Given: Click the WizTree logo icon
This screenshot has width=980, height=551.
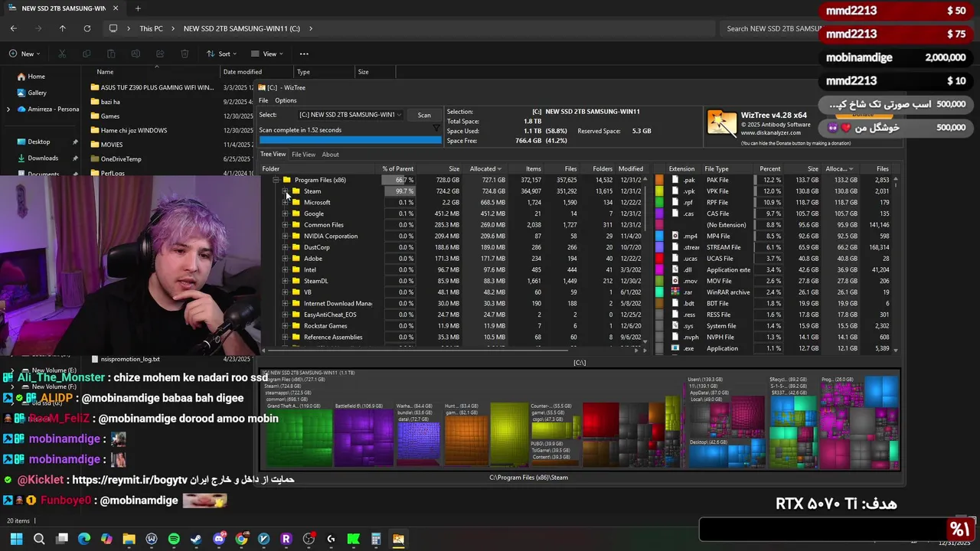Looking at the screenshot, I should pyautogui.click(x=721, y=122).
